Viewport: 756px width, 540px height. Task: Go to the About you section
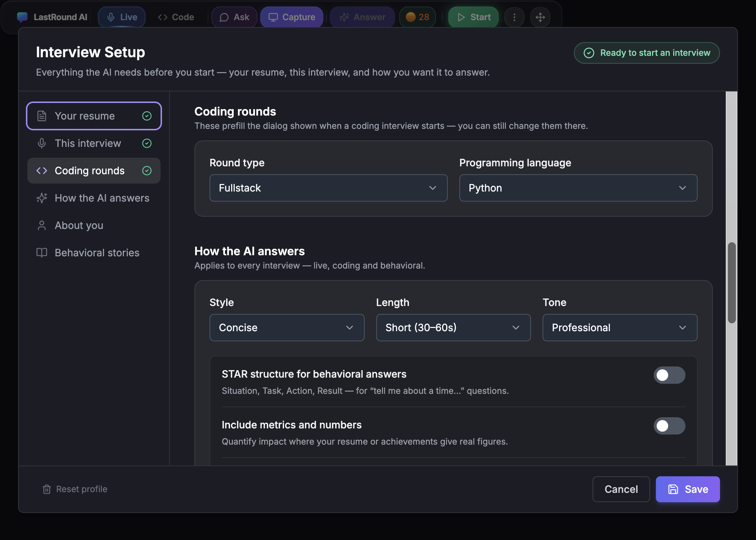[94, 225]
